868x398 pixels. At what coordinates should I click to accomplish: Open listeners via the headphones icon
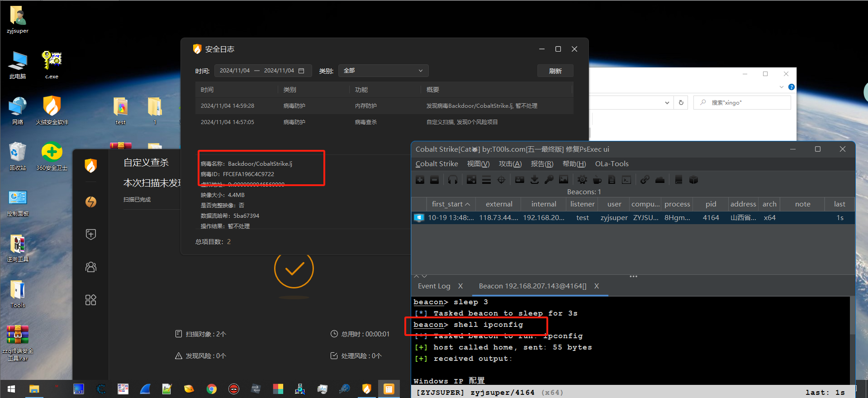(453, 180)
